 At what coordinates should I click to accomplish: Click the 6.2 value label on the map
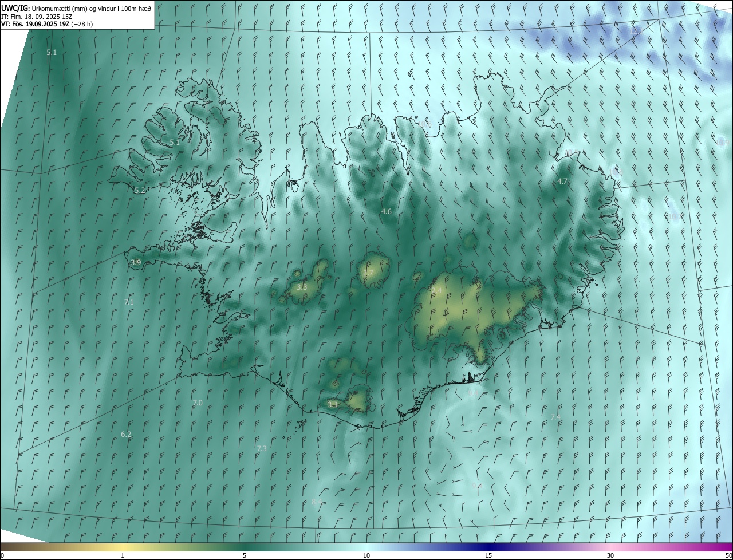coord(126,435)
